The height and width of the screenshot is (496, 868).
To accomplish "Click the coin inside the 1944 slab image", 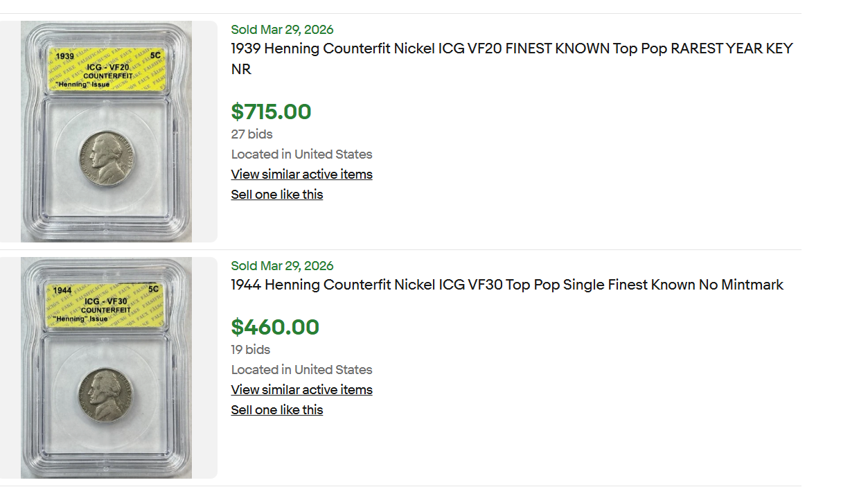I will (x=105, y=395).
